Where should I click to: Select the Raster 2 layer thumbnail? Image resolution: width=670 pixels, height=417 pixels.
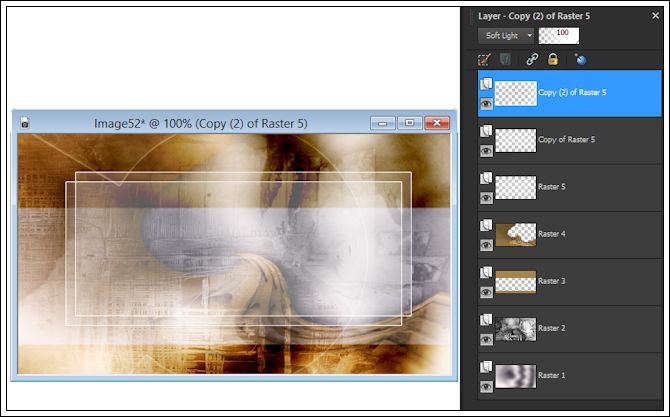pyautogui.click(x=516, y=329)
